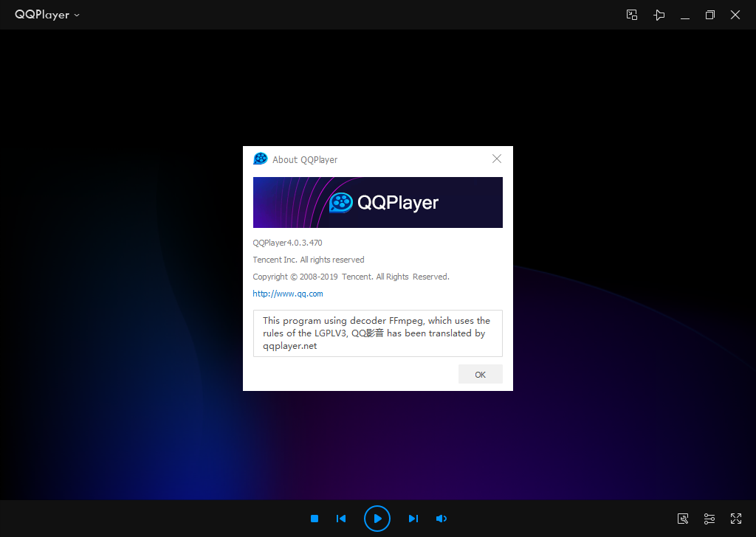Screen dimensions: 756x537
Task: Open the video toolbox icon at bottom right
Action: [683, 519]
